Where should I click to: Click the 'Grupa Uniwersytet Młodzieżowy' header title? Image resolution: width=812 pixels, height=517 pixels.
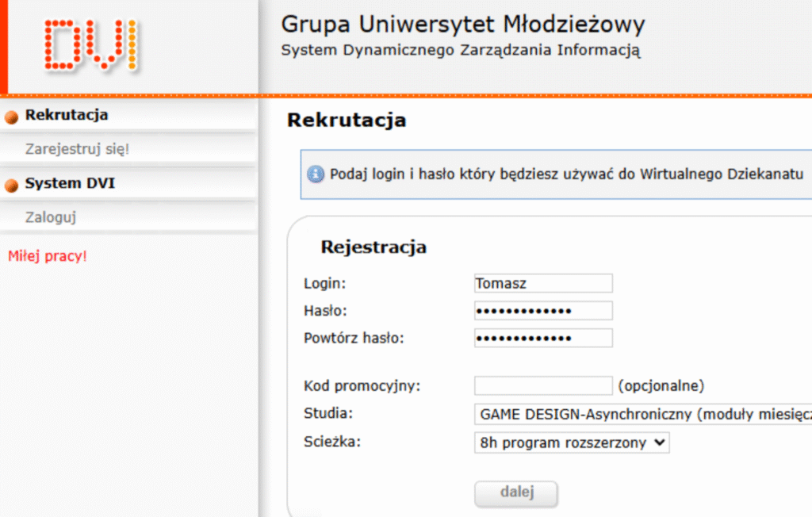pos(463,25)
